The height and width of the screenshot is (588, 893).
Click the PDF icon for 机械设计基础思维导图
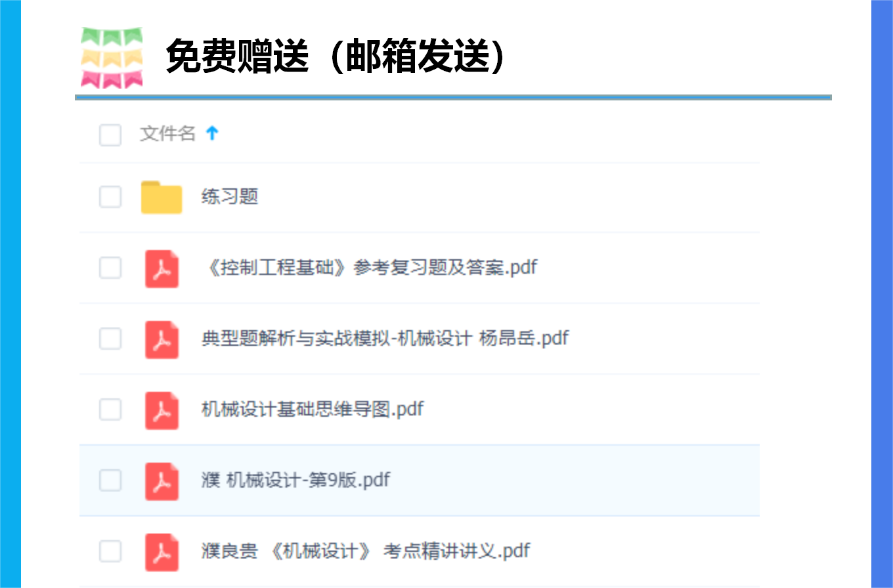(x=162, y=410)
